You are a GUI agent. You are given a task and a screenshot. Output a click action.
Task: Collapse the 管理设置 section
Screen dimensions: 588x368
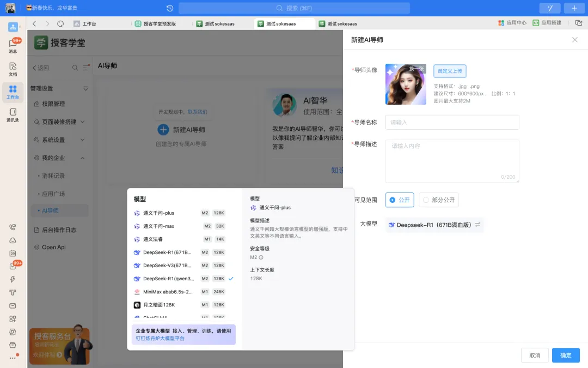[85, 88]
